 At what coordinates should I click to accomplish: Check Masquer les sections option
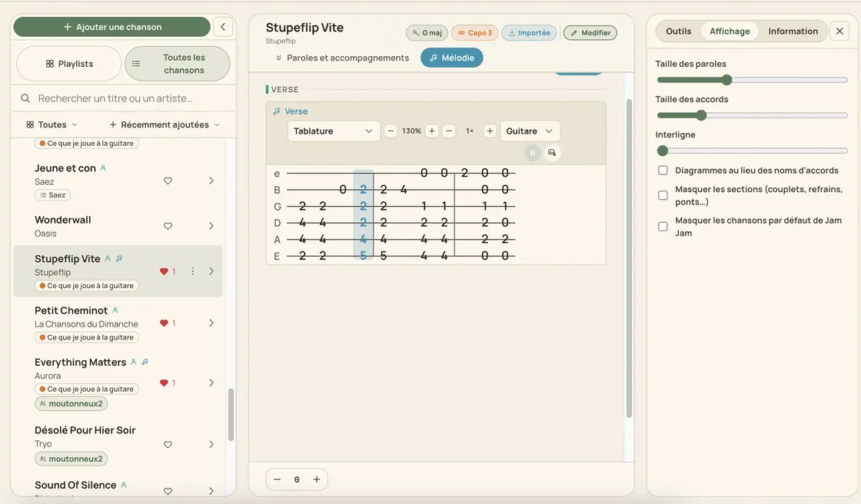pos(663,195)
